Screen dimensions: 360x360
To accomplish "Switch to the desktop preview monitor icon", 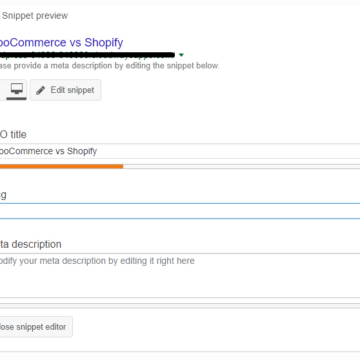I will [x=16, y=90].
